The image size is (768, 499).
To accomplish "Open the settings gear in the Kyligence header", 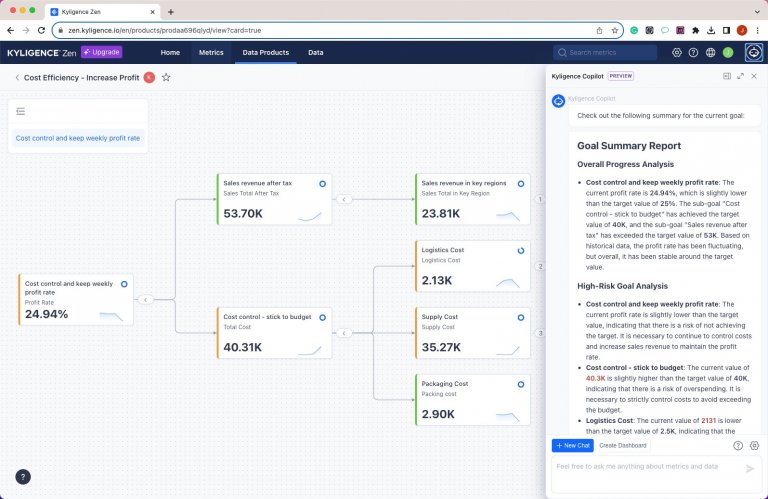I will pyautogui.click(x=677, y=52).
